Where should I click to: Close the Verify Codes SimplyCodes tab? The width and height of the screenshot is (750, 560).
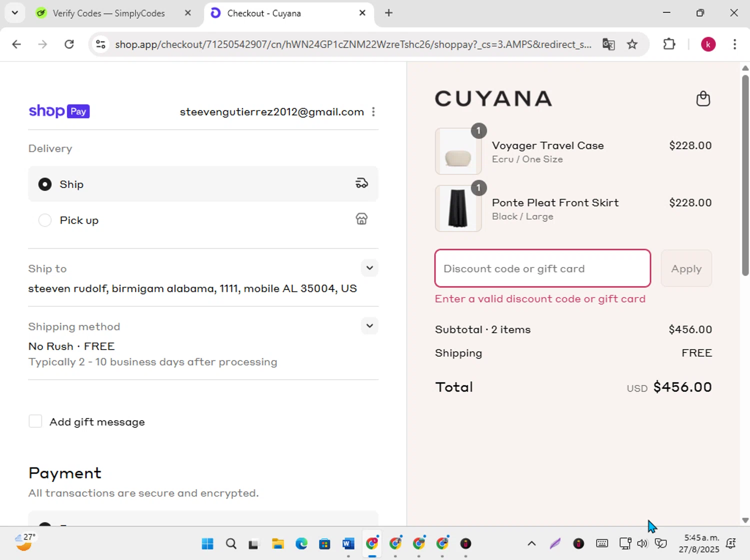coord(188,13)
